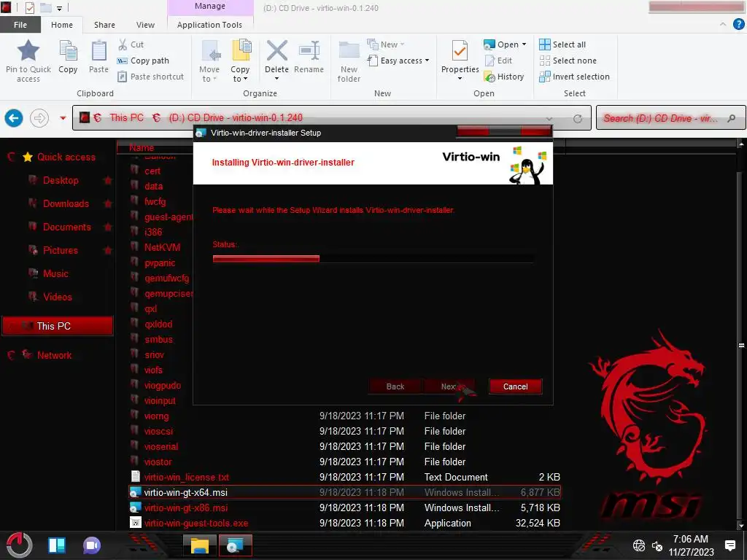Click Select all in Select group
747x560 pixels.
click(562, 44)
